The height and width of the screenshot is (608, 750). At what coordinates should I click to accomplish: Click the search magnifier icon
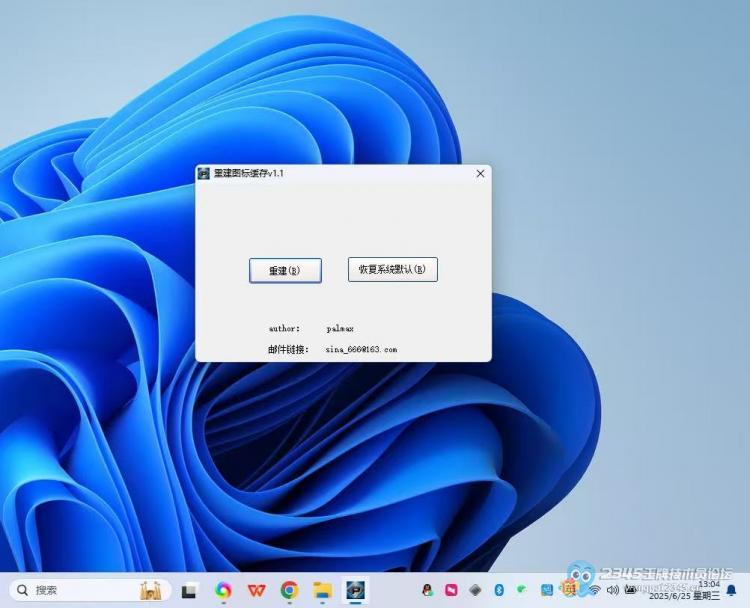[x=22, y=590]
